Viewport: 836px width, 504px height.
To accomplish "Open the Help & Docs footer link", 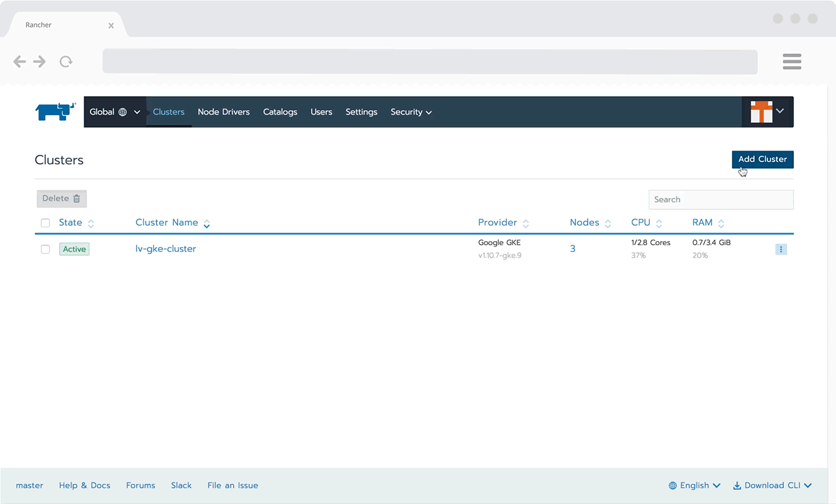I will click(x=84, y=486).
